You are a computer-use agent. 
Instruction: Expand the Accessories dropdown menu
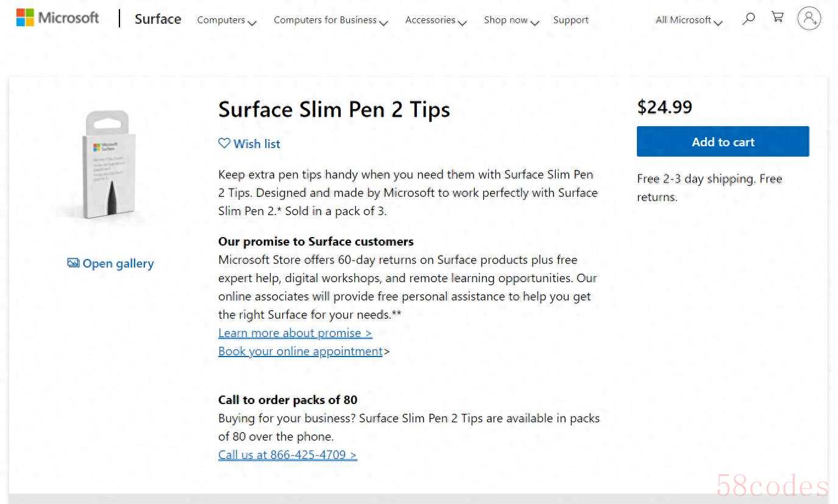coord(436,20)
